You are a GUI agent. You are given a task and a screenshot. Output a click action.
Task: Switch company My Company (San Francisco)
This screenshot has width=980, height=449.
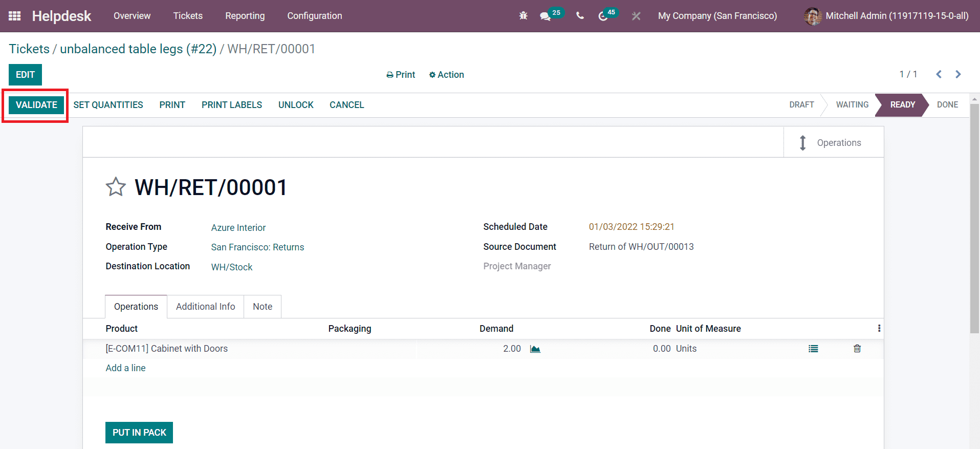(717, 16)
